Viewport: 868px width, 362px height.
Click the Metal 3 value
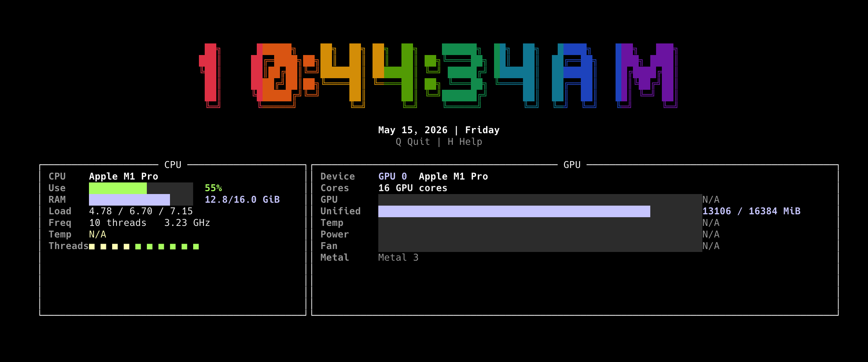coord(398,257)
